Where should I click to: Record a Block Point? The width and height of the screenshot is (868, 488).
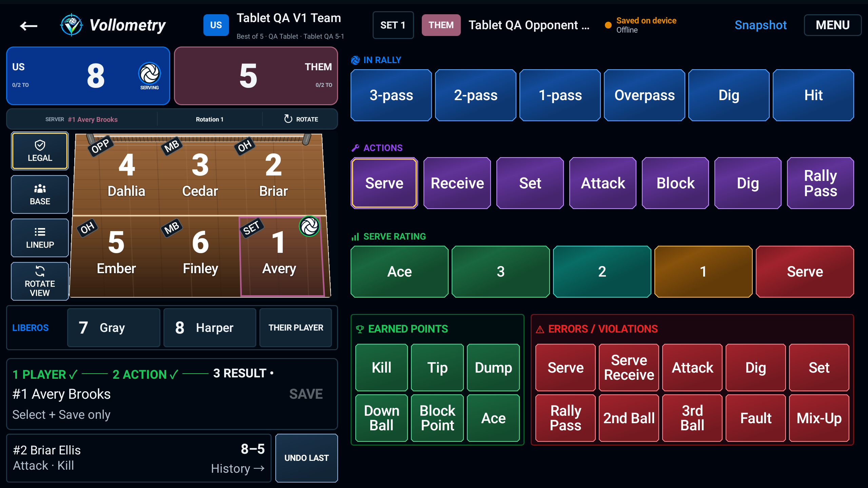[x=437, y=418]
